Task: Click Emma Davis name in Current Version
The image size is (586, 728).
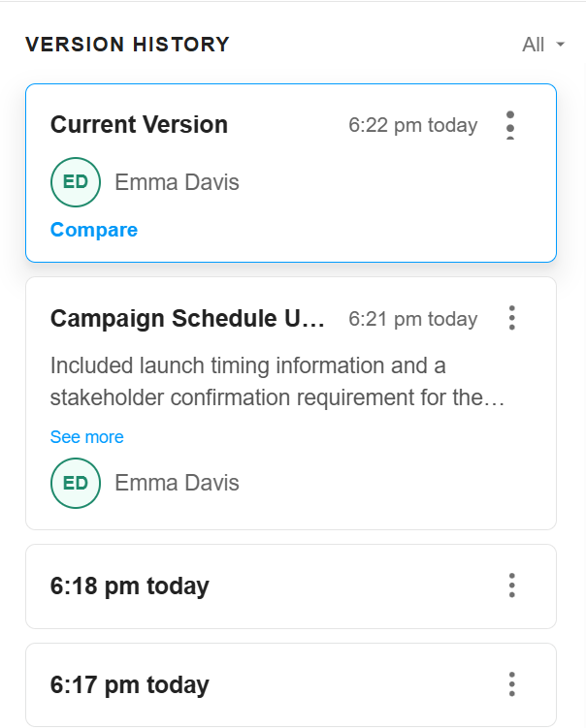Action: point(177,182)
